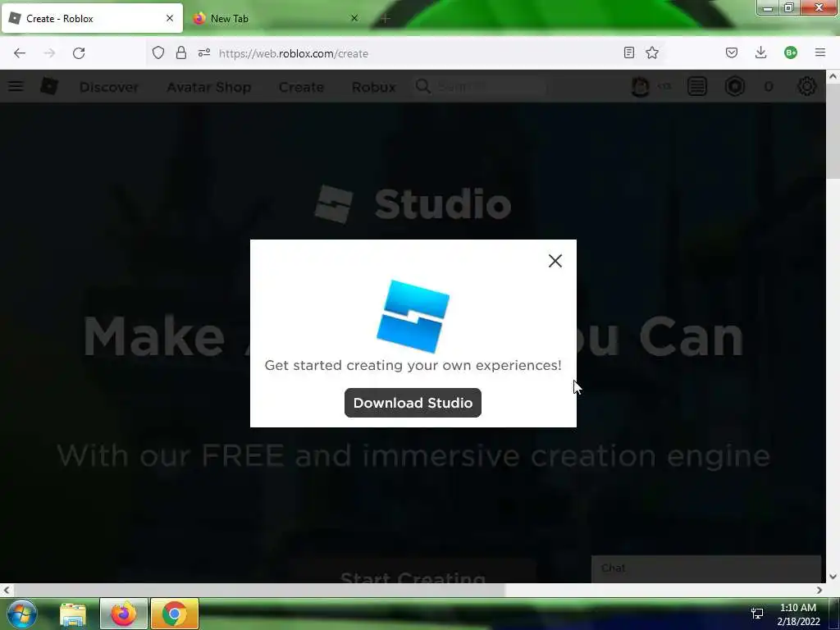The width and height of the screenshot is (840, 630).
Task: Click the forward navigation arrow
Action: [x=49, y=53]
